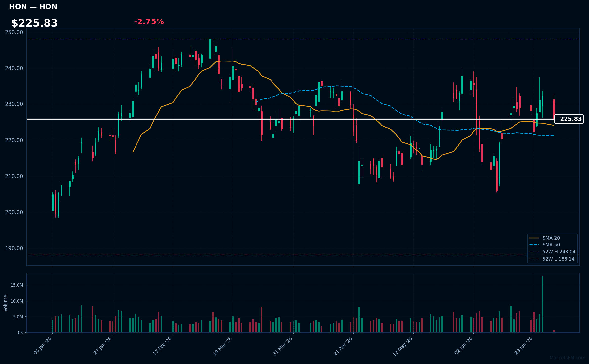The height and width of the screenshot is (364, 589).
Task: Click the 210.00 price axis label
Action: point(14,176)
